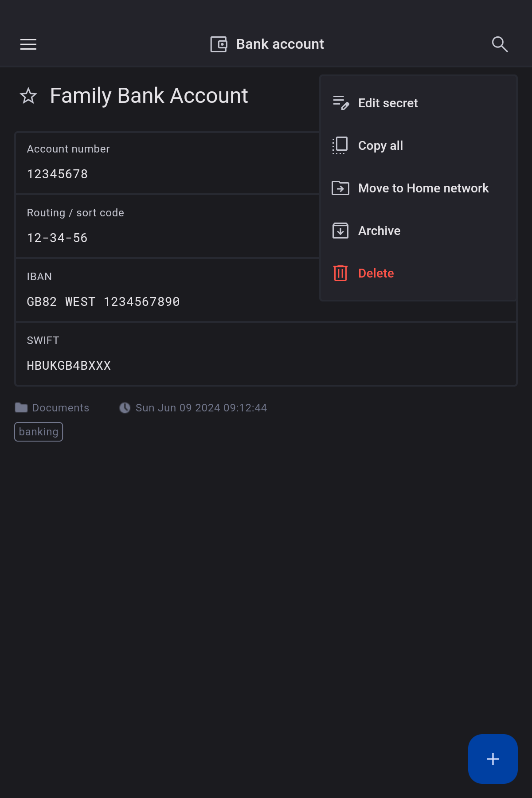Click the Archive menu entry
The image size is (532, 798).
coord(379,231)
